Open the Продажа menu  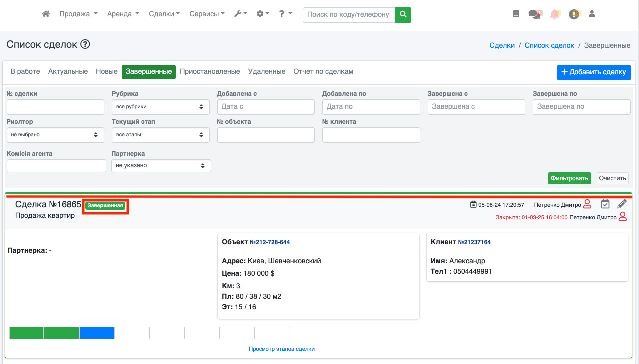point(78,14)
